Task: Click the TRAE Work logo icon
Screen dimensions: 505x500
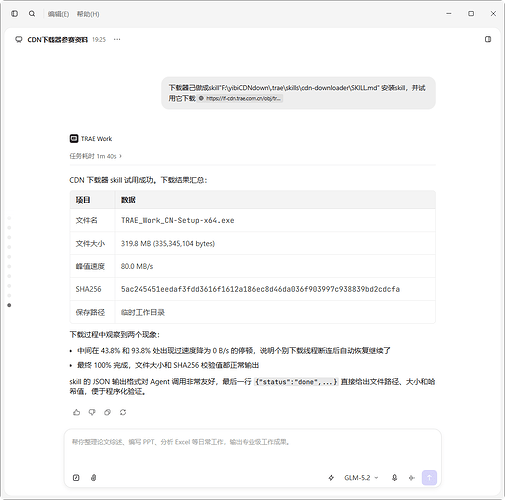Action: (x=74, y=138)
